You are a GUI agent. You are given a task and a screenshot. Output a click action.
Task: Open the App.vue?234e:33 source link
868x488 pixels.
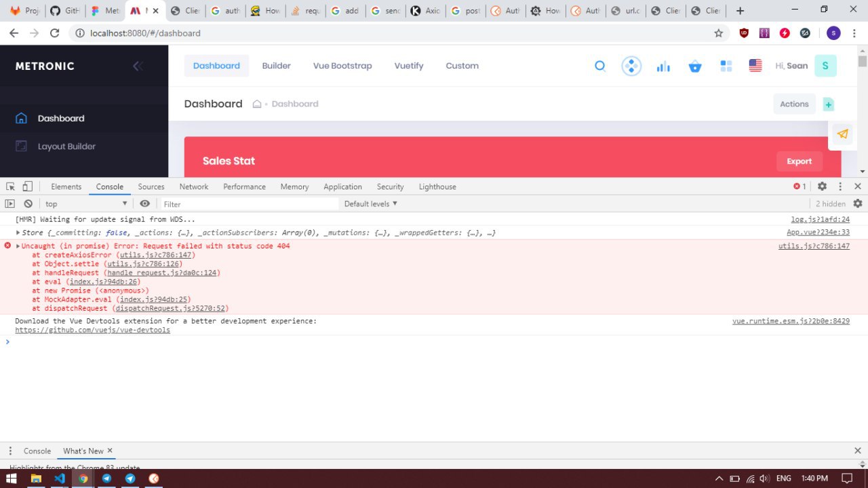click(818, 232)
